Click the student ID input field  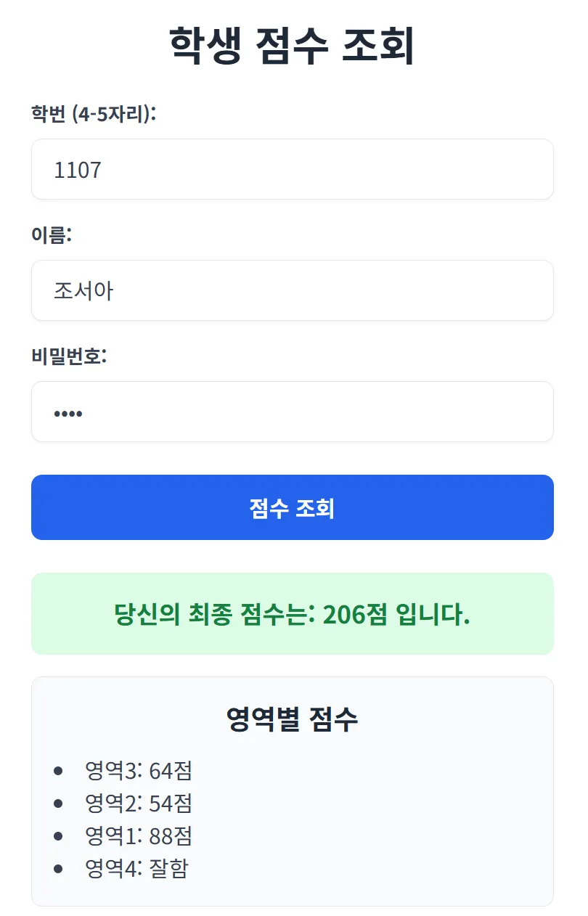click(292, 169)
